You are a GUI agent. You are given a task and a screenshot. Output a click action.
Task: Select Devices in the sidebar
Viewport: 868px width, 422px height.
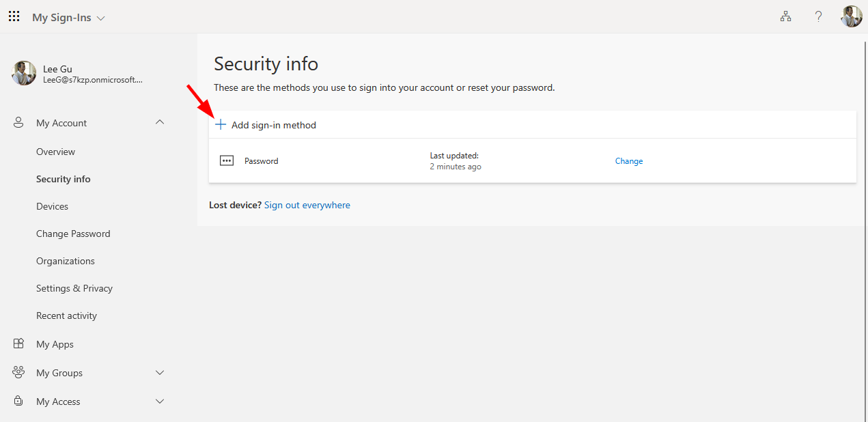pyautogui.click(x=53, y=206)
